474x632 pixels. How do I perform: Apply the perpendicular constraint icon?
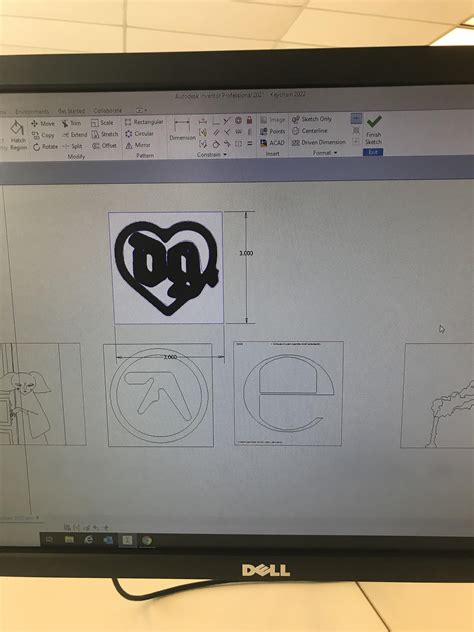click(227, 132)
